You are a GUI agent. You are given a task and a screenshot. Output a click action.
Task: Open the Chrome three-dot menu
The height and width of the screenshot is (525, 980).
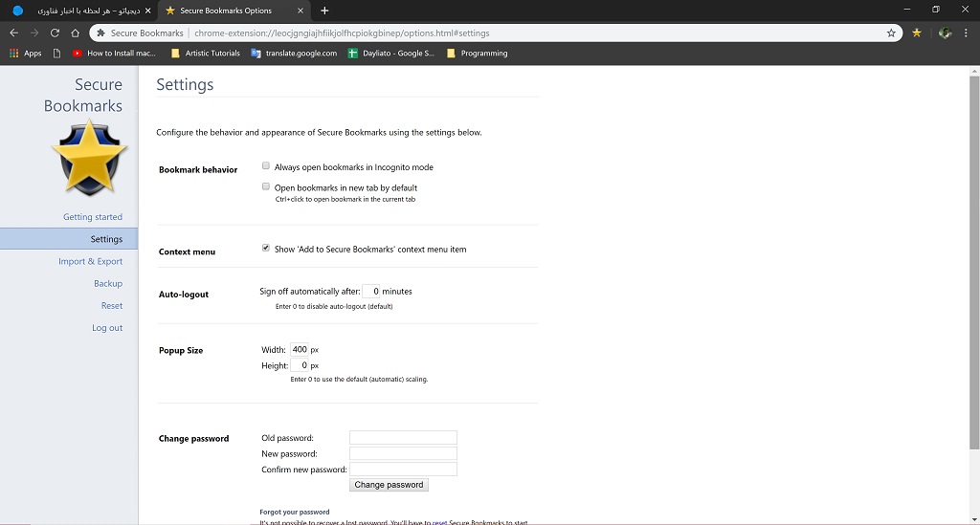[966, 33]
